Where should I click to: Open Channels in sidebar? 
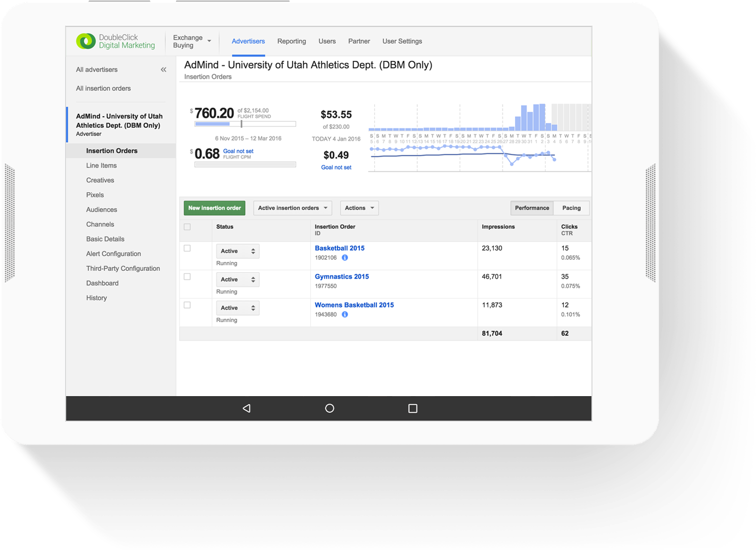100,225
